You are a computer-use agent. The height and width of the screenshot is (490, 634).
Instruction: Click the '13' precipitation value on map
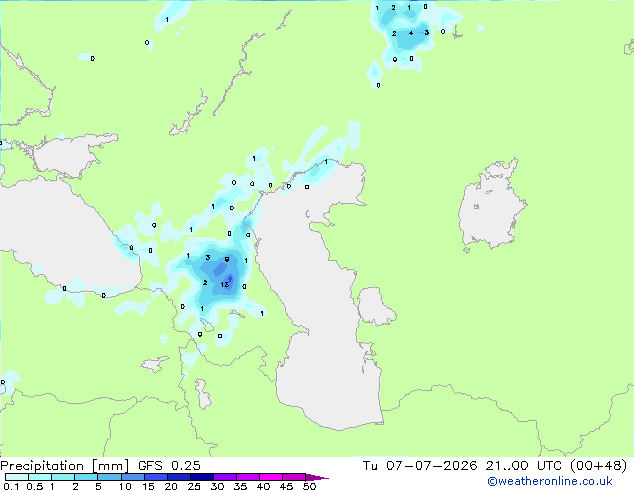tap(225, 285)
